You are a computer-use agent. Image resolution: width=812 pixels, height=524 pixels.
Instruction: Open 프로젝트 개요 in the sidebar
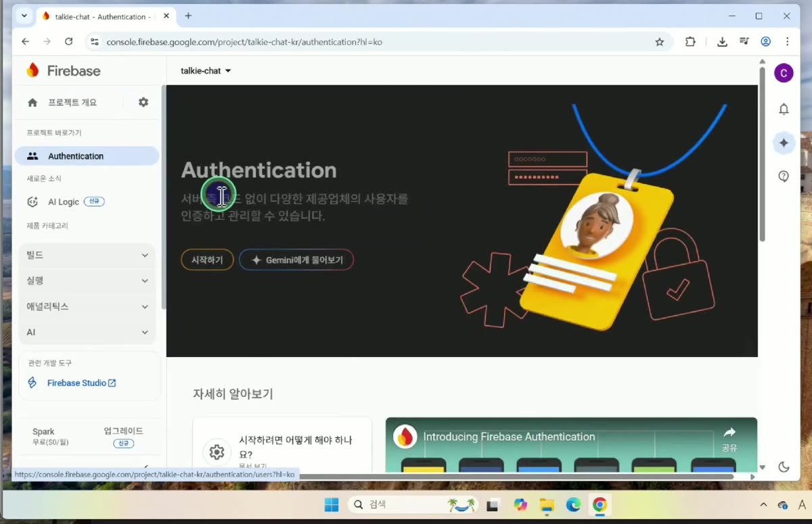pyautogui.click(x=72, y=103)
